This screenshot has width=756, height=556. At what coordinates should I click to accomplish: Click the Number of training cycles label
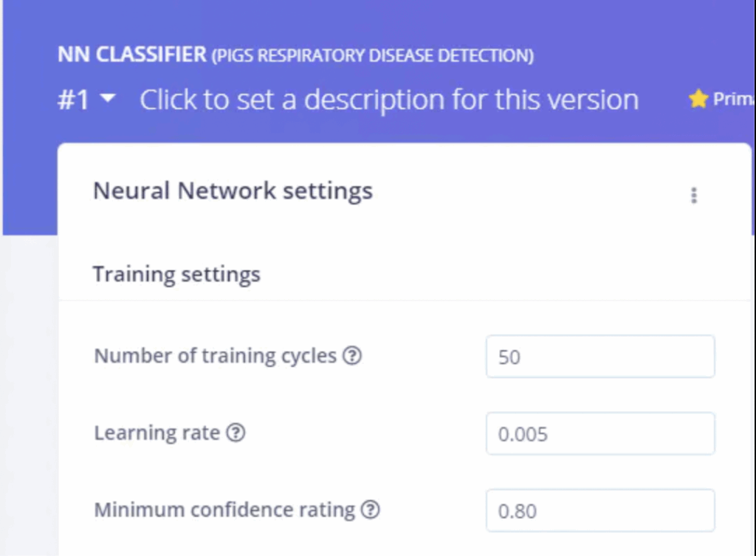[215, 356]
